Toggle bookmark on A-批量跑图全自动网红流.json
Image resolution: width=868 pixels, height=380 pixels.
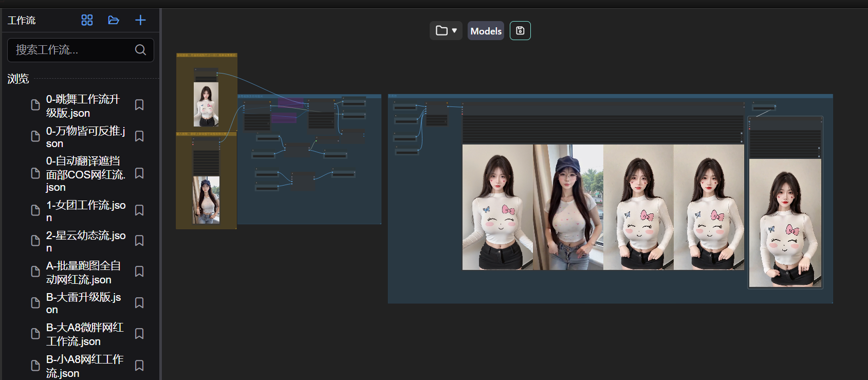(139, 272)
